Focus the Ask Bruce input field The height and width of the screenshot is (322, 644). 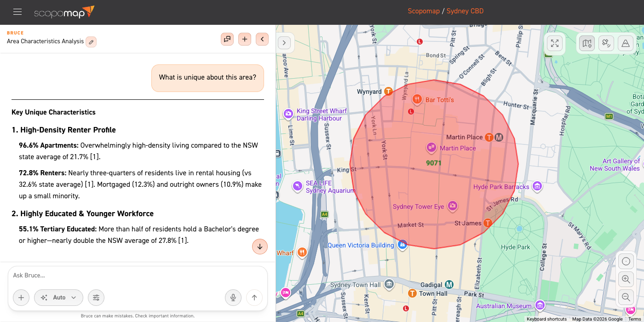[x=138, y=276]
